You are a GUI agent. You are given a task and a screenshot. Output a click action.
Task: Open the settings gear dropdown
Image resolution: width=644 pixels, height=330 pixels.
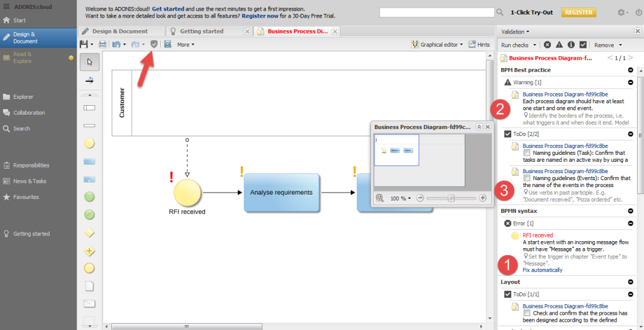click(x=623, y=13)
